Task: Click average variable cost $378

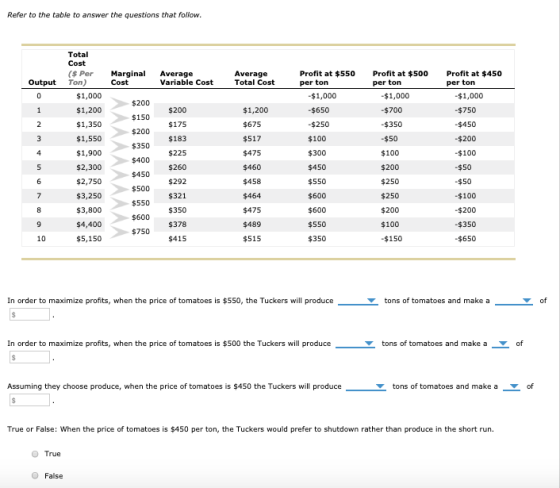Action: point(178,224)
